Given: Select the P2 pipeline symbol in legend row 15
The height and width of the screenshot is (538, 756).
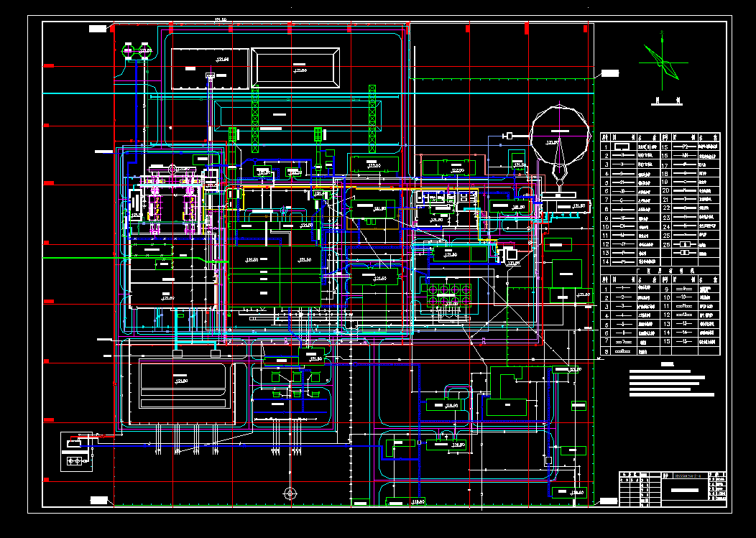Looking at the screenshot, I should click(685, 147).
